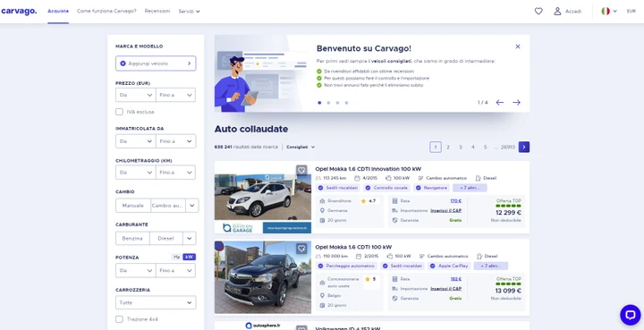
Task: Open the Italian flag language selector
Action: 609,11
